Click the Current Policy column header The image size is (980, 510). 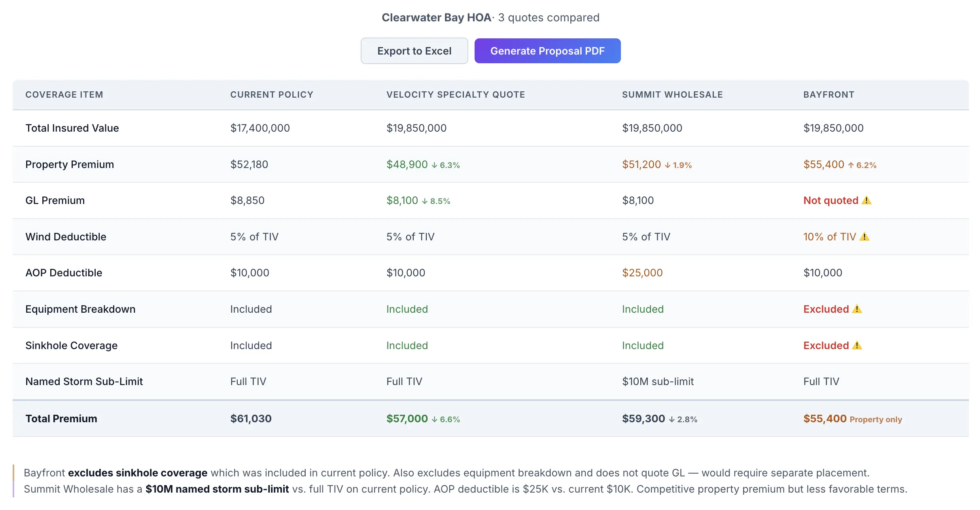coord(272,95)
